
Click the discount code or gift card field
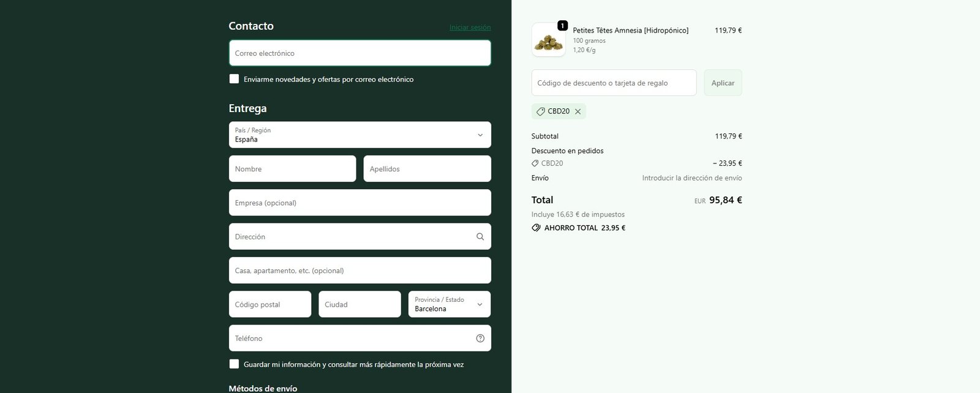(614, 83)
